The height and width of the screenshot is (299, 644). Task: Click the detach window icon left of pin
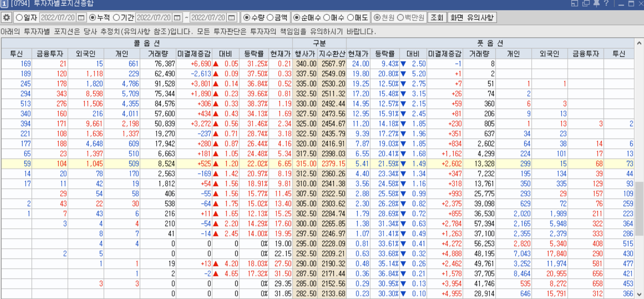(x=586, y=4)
